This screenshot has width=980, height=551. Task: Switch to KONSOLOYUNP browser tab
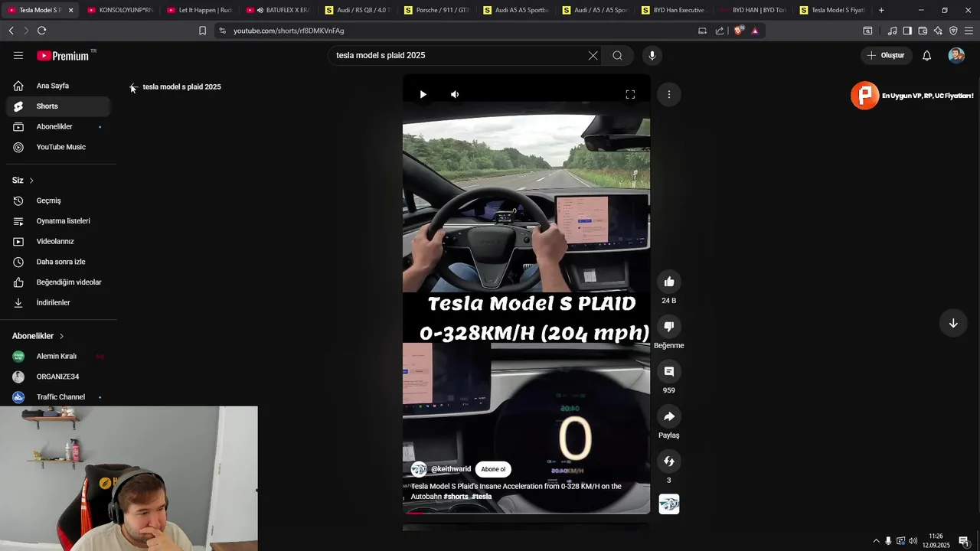coord(119,10)
